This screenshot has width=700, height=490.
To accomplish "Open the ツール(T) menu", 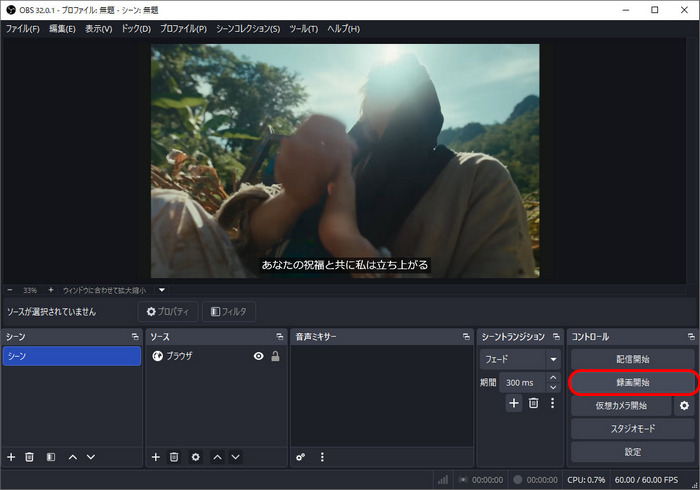I will [x=304, y=29].
